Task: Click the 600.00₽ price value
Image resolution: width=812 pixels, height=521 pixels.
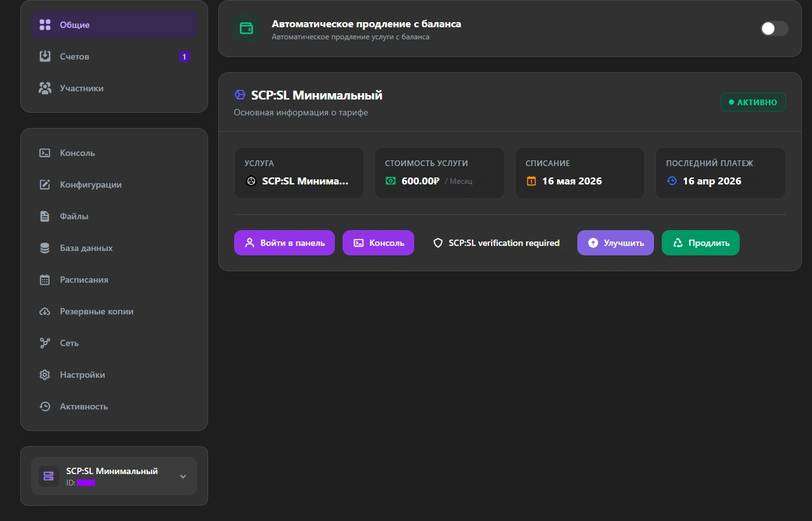Action: (x=421, y=181)
